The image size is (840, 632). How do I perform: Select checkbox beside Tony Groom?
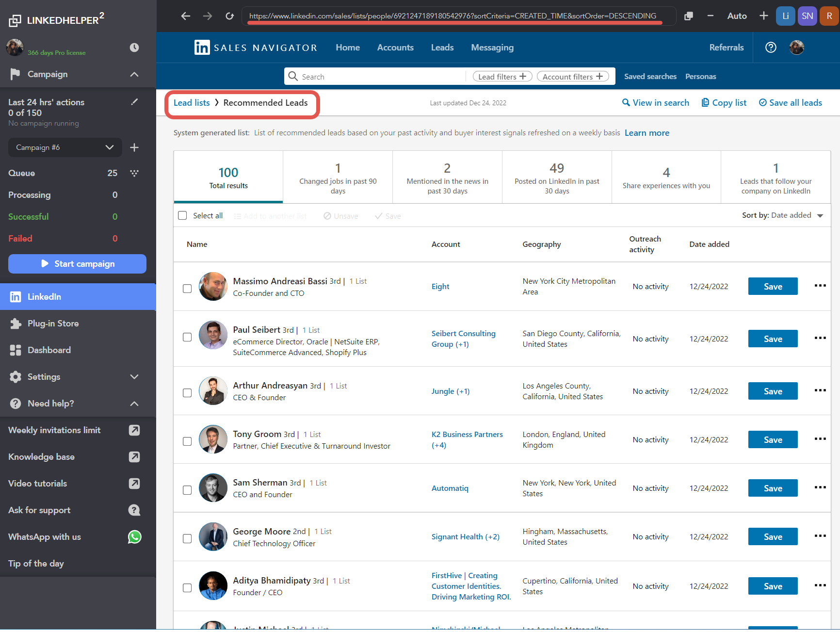(x=187, y=441)
